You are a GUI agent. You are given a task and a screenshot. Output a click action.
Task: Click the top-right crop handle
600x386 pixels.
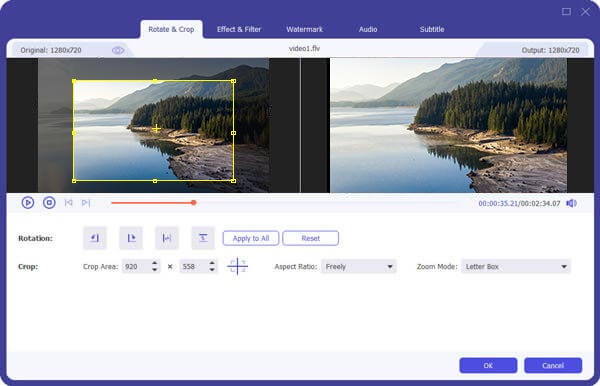pos(233,81)
